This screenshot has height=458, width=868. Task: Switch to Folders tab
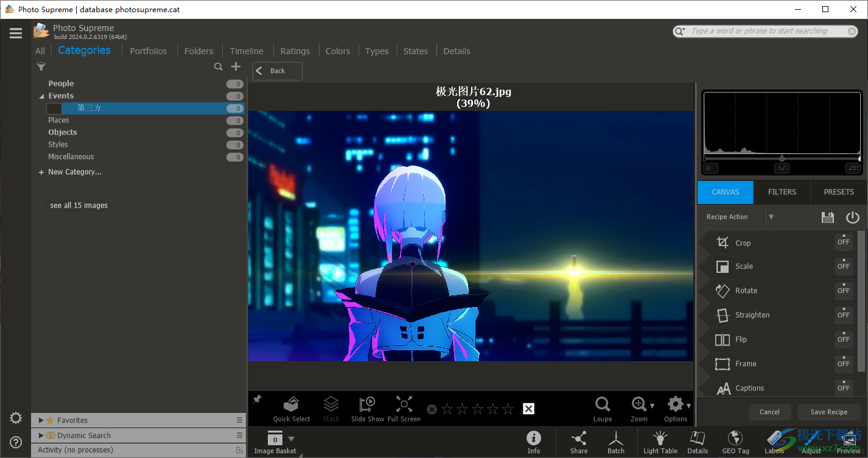199,51
